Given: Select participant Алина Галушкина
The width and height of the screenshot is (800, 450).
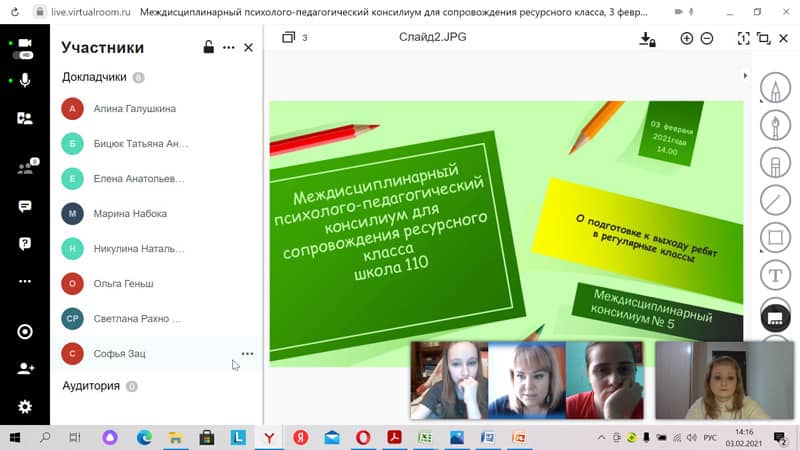Looking at the screenshot, I should click(x=158, y=109).
